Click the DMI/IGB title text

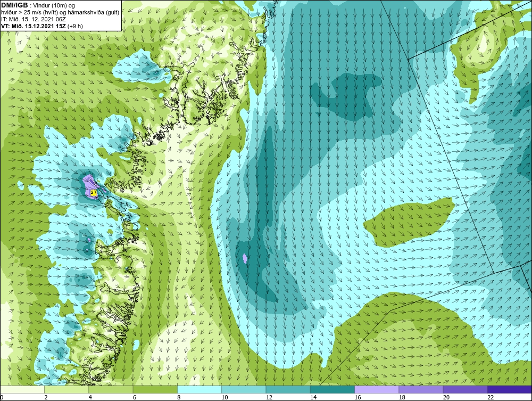coord(14,5)
